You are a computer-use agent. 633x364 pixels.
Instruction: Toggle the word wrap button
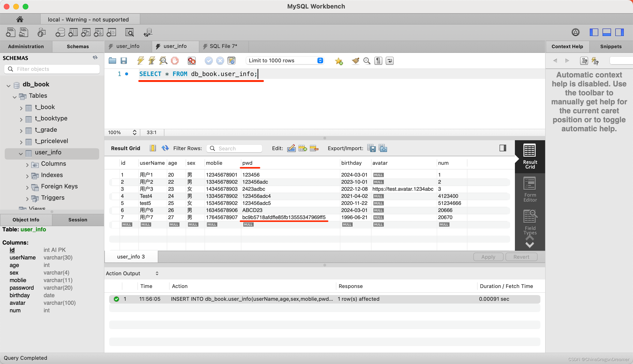tap(389, 61)
